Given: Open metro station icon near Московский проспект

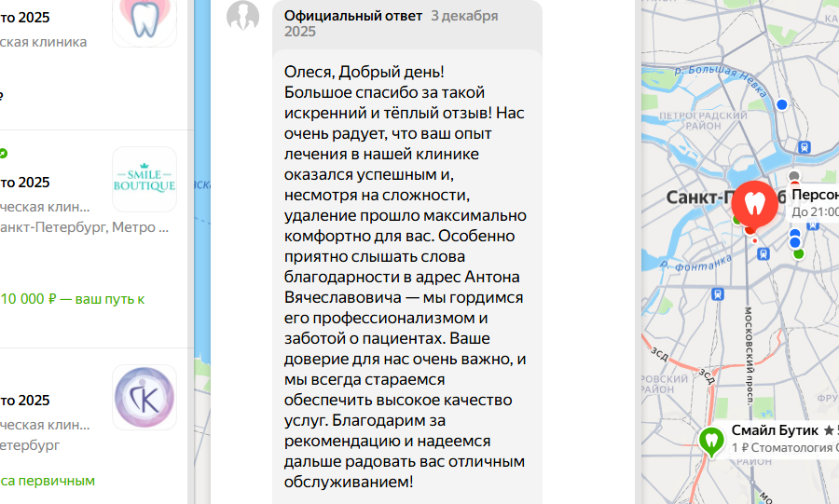Looking at the screenshot, I should [x=763, y=254].
